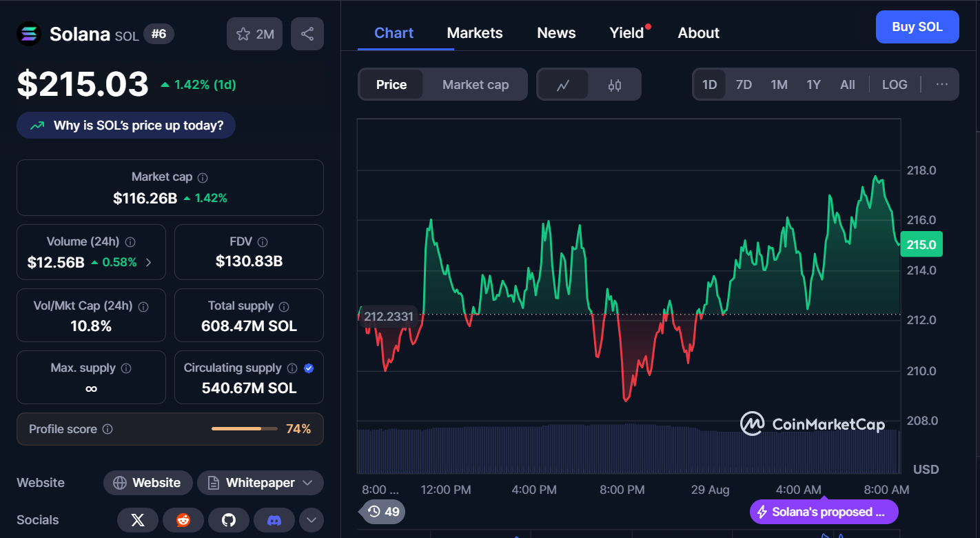Viewport: 980px width, 538px height.
Task: Open Solana's GitHub link
Action: [229, 520]
